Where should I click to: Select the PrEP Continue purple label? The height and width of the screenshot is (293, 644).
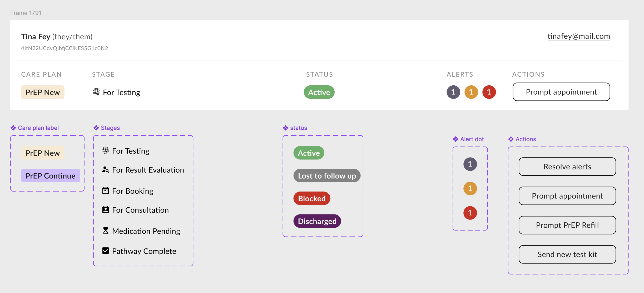pyautogui.click(x=51, y=175)
